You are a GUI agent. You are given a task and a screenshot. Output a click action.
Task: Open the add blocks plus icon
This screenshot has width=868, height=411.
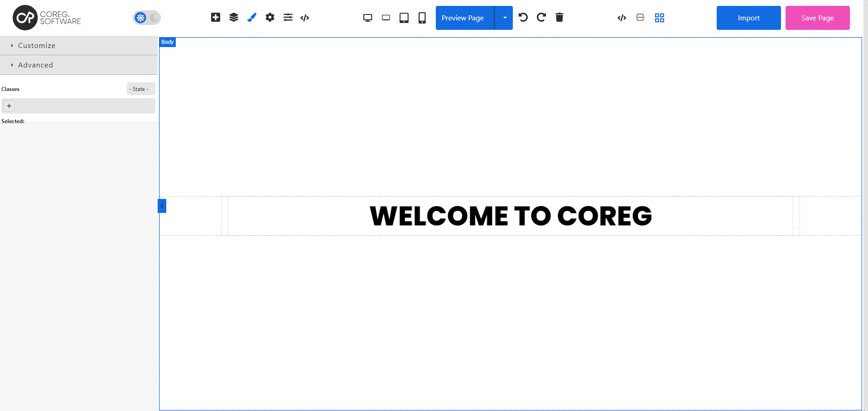[x=216, y=17]
